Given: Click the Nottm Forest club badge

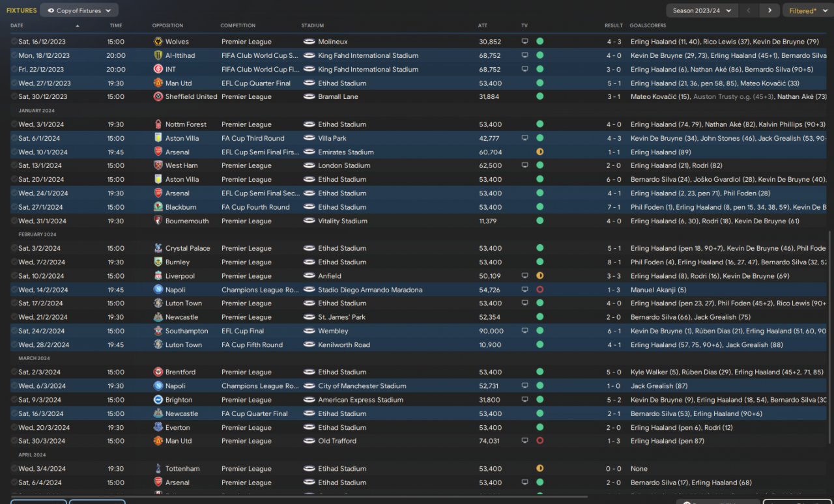Looking at the screenshot, I should coord(158,124).
